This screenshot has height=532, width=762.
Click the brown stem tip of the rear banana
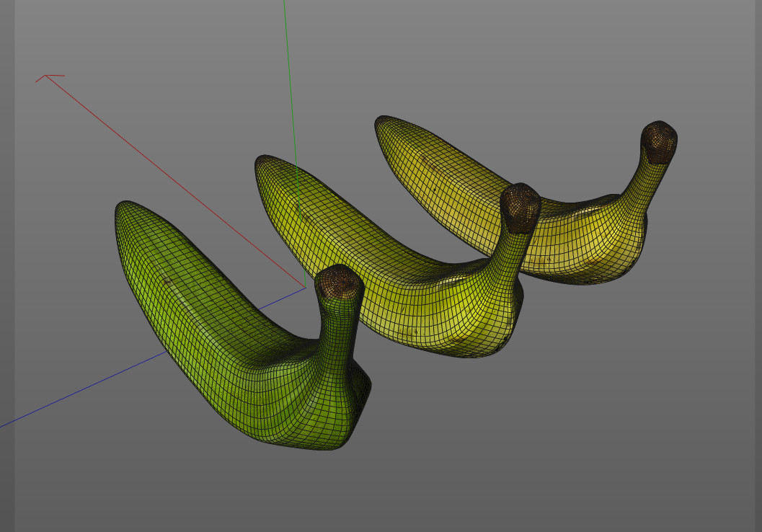point(659,142)
